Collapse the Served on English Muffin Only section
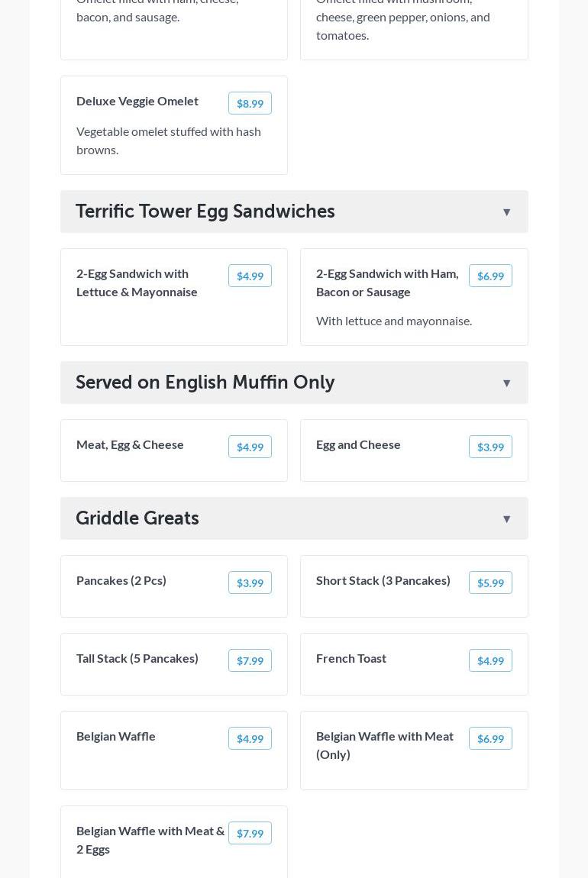The height and width of the screenshot is (878, 588). [506, 383]
